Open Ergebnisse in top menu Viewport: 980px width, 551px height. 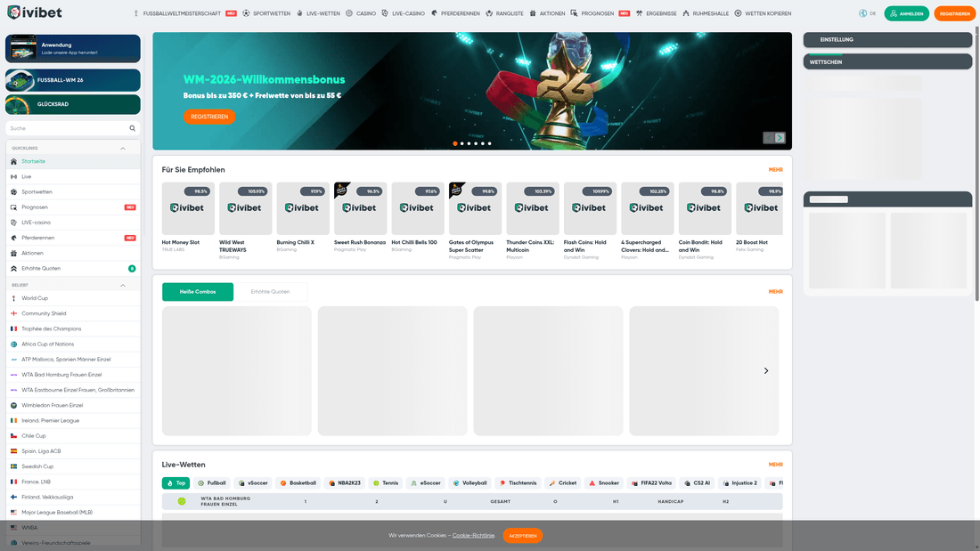tap(657, 13)
